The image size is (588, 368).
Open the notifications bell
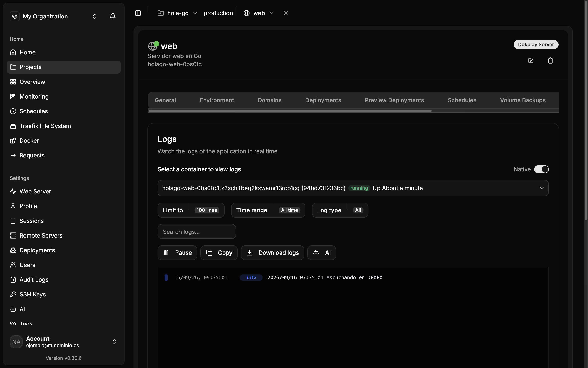[x=112, y=16]
